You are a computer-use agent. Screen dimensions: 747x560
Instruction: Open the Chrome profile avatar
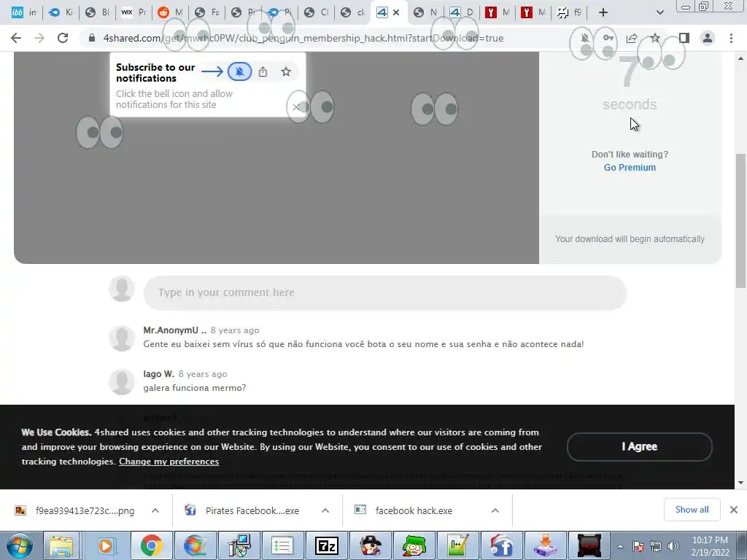tap(708, 38)
